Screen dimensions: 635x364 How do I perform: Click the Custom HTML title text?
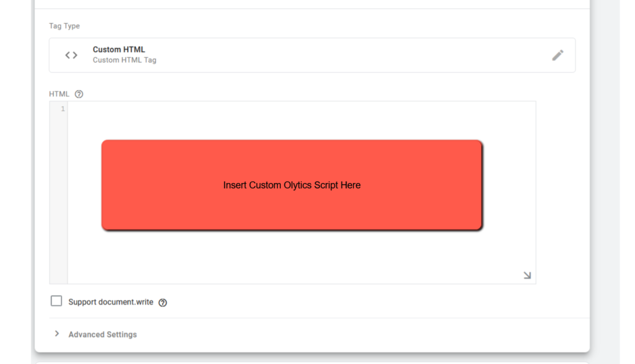tap(119, 50)
